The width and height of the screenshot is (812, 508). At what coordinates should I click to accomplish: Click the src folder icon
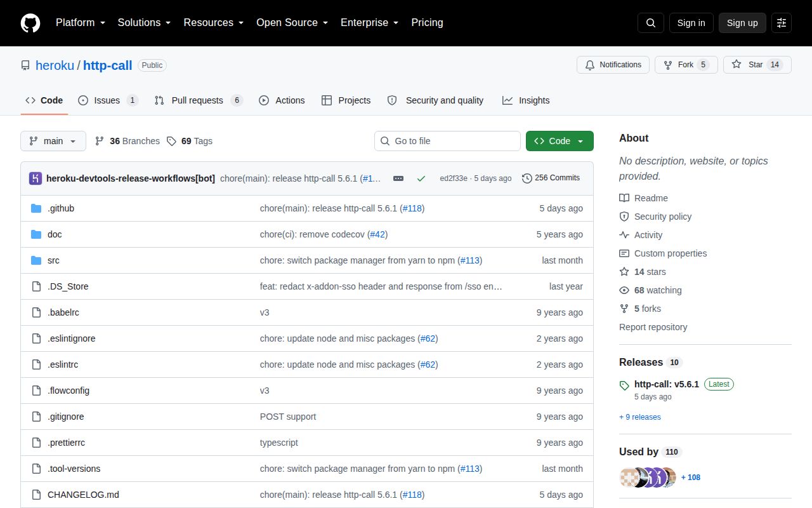[x=36, y=260]
